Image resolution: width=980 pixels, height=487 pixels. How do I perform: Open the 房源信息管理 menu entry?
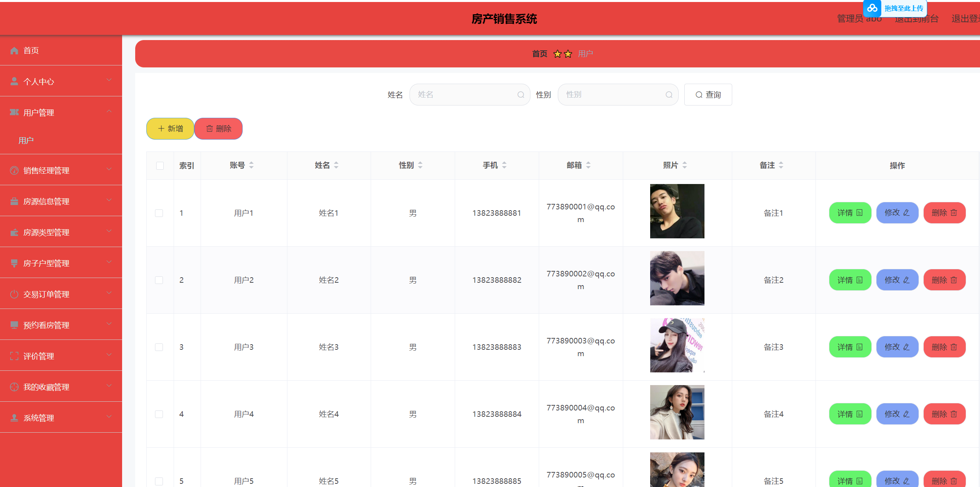(46, 201)
